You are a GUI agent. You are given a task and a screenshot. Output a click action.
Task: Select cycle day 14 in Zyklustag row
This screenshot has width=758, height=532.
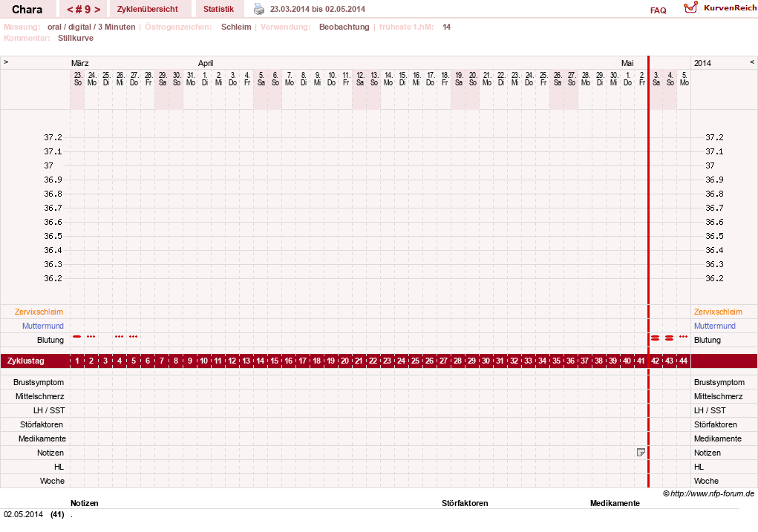click(260, 361)
